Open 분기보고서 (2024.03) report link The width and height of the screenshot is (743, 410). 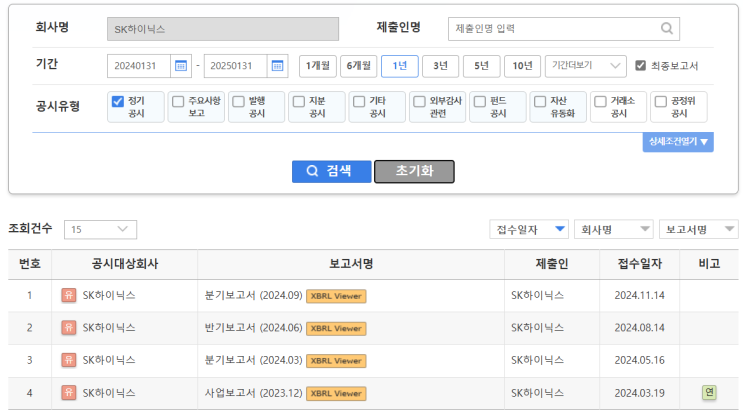coord(254,360)
